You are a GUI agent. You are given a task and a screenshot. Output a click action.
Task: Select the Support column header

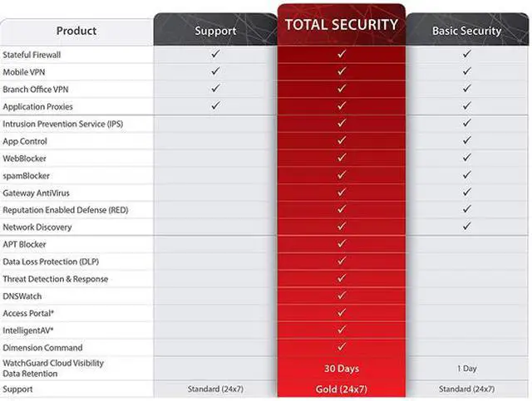215,31
